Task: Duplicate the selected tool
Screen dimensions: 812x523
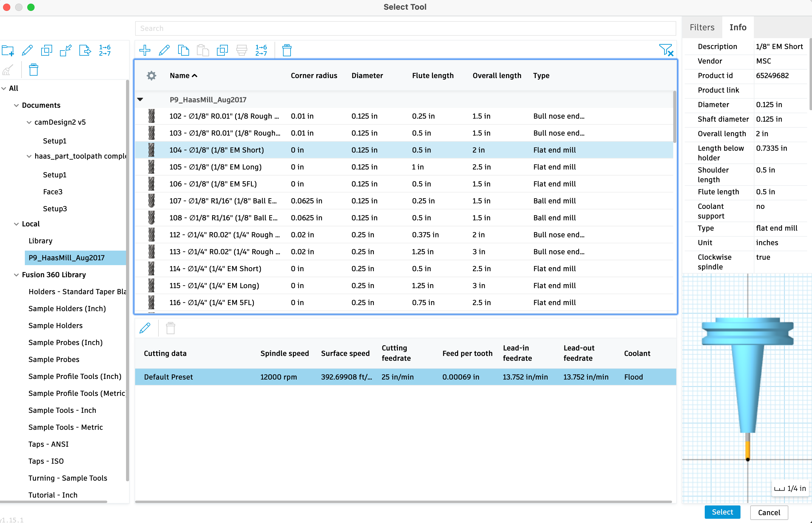Action: pos(222,50)
